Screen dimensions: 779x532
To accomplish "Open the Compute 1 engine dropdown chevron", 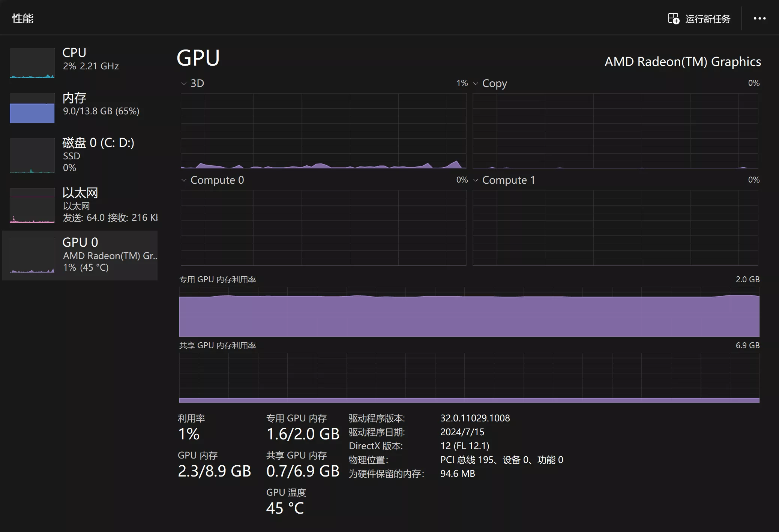I will (x=476, y=180).
